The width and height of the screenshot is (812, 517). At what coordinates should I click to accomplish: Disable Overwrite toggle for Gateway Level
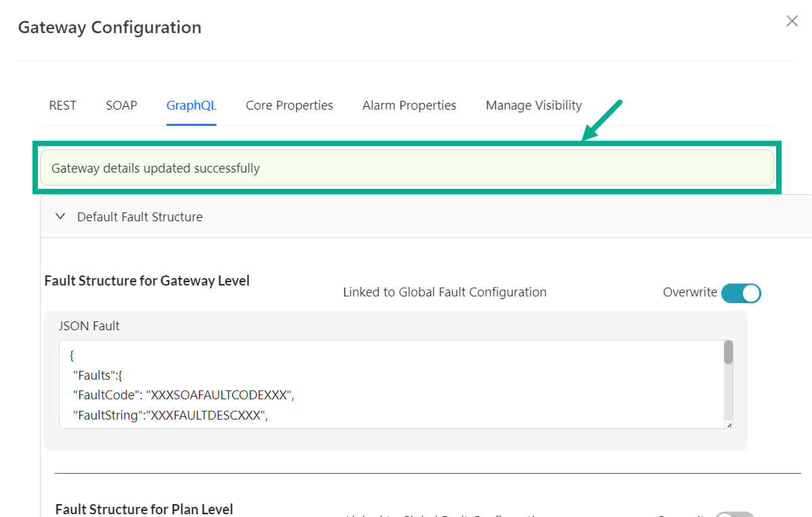coord(741,293)
